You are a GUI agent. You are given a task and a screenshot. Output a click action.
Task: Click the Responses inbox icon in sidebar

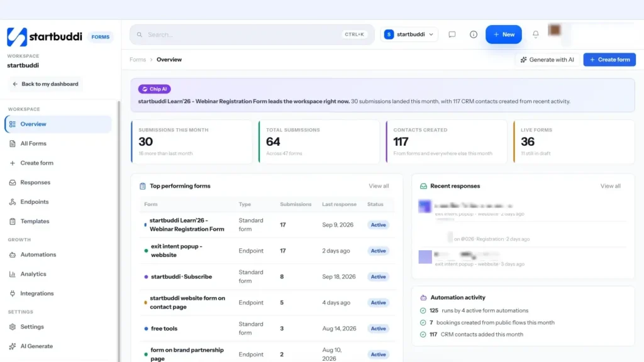tap(13, 182)
